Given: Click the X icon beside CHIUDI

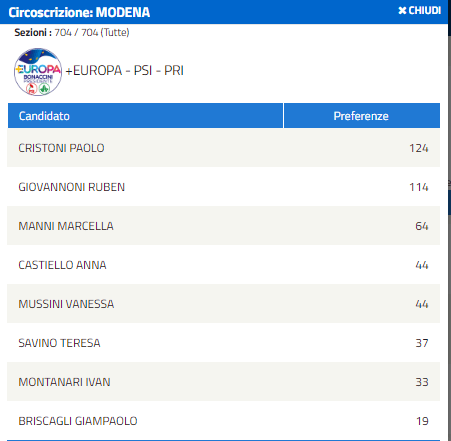Looking at the screenshot, I should tap(402, 11).
